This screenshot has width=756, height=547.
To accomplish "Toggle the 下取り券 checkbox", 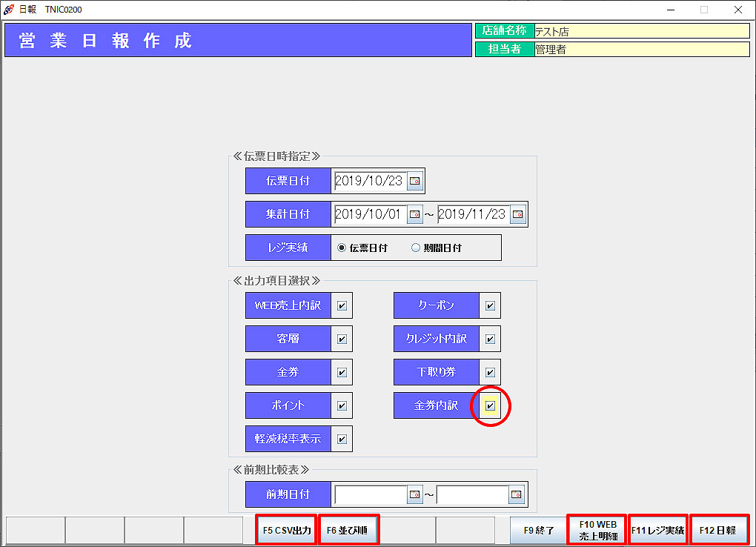I will (490, 372).
